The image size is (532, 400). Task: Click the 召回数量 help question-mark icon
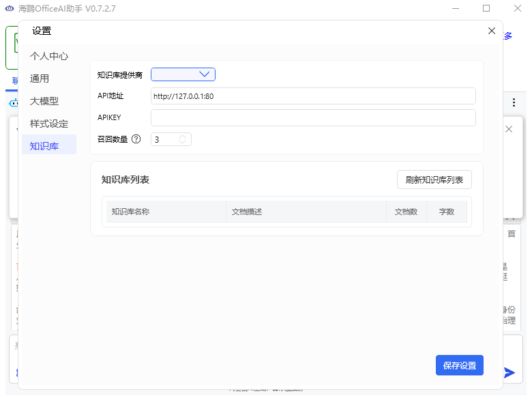coord(136,139)
